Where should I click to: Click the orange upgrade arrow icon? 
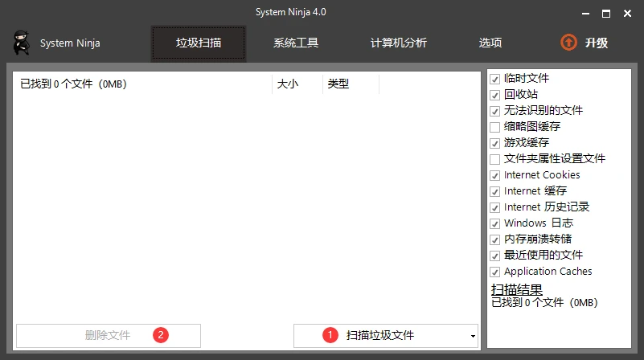[568, 43]
